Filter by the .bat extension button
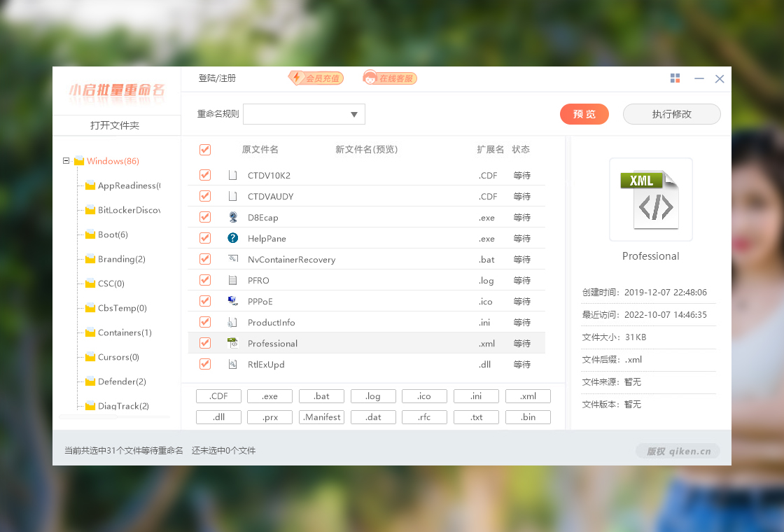 pos(321,396)
